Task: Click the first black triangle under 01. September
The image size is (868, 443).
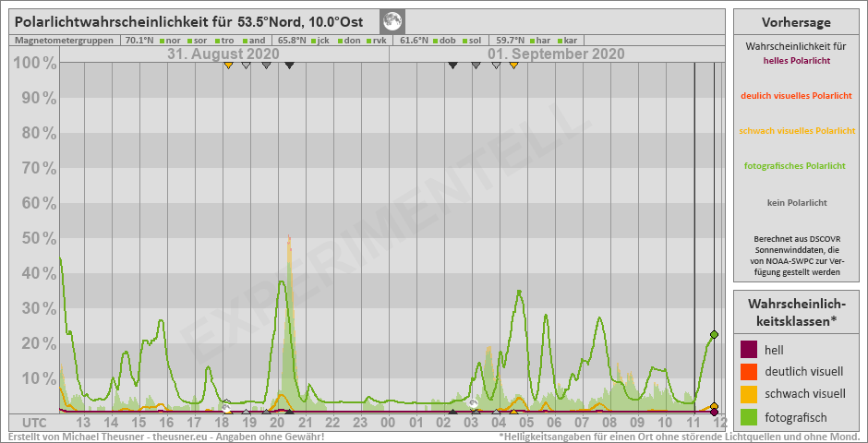Action: coord(452,66)
